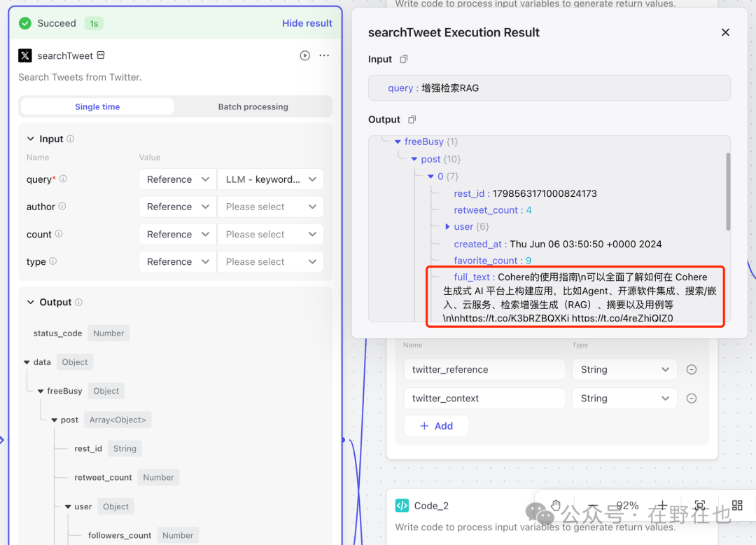Image resolution: width=756 pixels, height=545 pixels.
Task: Collapse the freeBusy Object node in Output schema
Action: pyautogui.click(x=41, y=391)
